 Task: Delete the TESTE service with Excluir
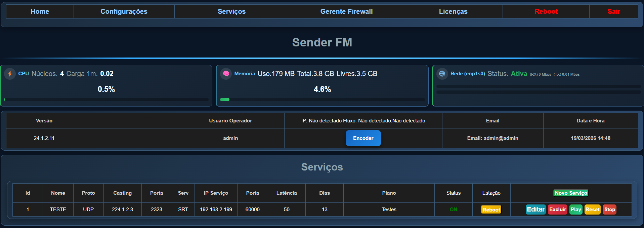[558, 210]
